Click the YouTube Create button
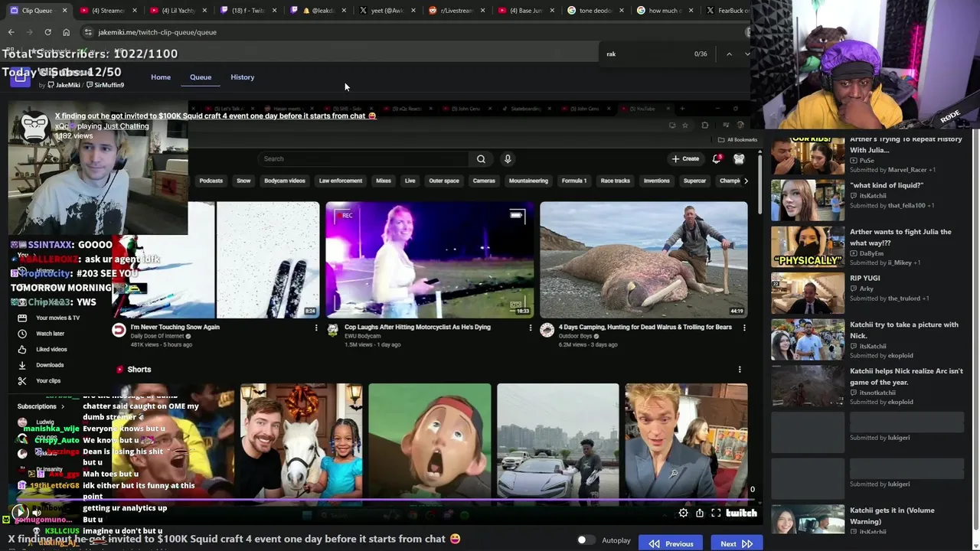Screen dimensions: 980x551 [685, 159]
